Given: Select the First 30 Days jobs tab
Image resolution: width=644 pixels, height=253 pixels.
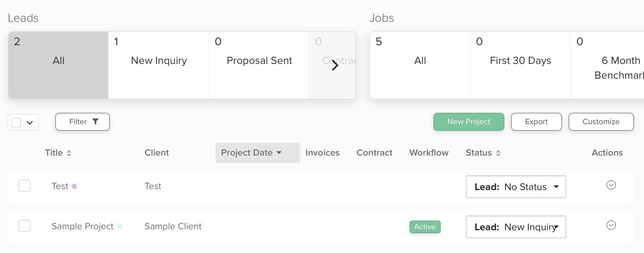Looking at the screenshot, I should point(520,65).
